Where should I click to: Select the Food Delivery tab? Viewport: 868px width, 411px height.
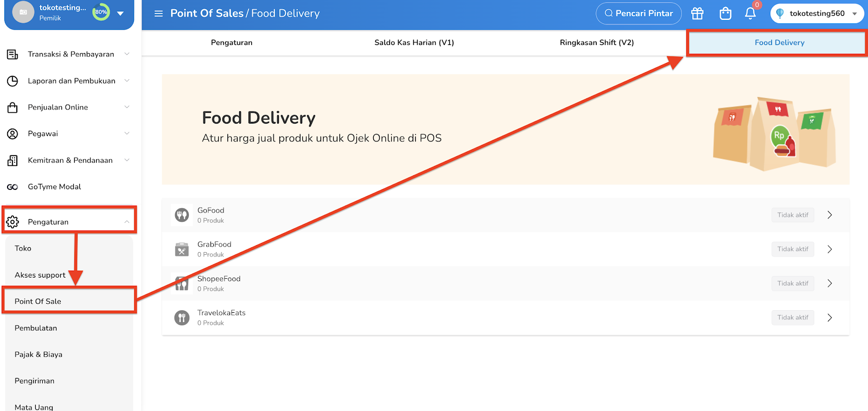point(780,43)
